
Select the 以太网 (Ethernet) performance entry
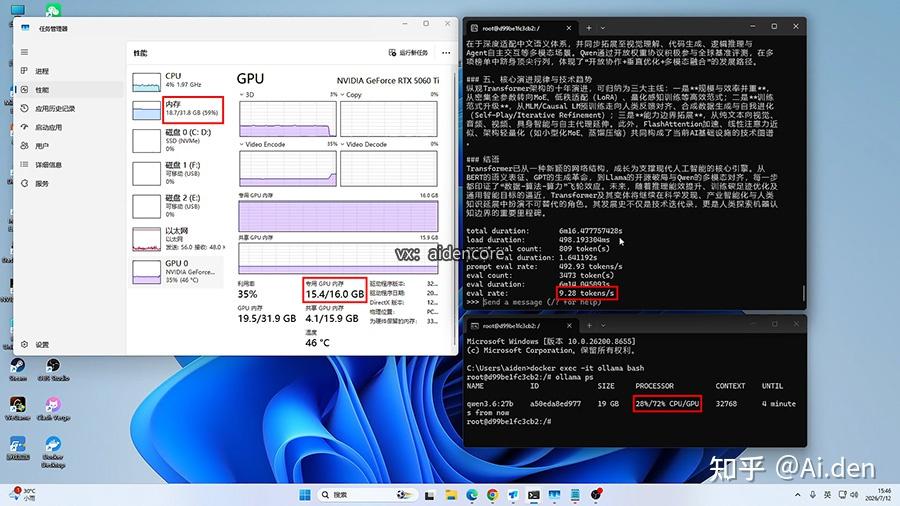[x=178, y=239]
